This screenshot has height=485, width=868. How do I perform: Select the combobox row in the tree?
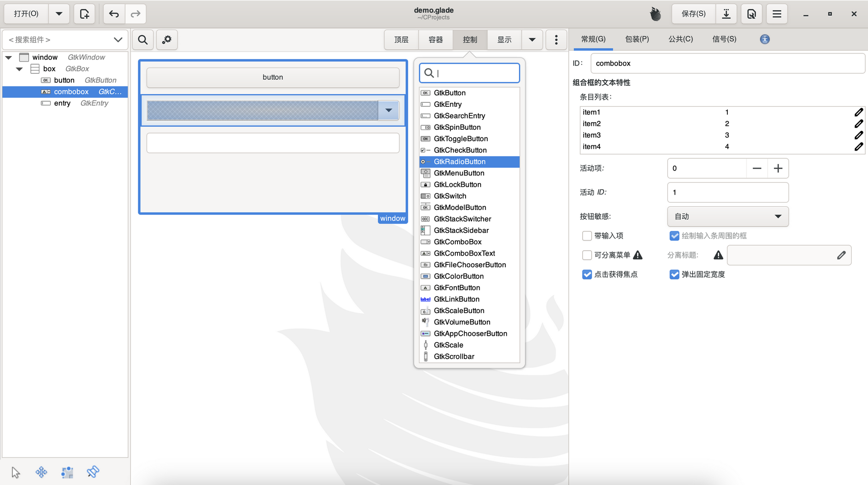tap(65, 92)
